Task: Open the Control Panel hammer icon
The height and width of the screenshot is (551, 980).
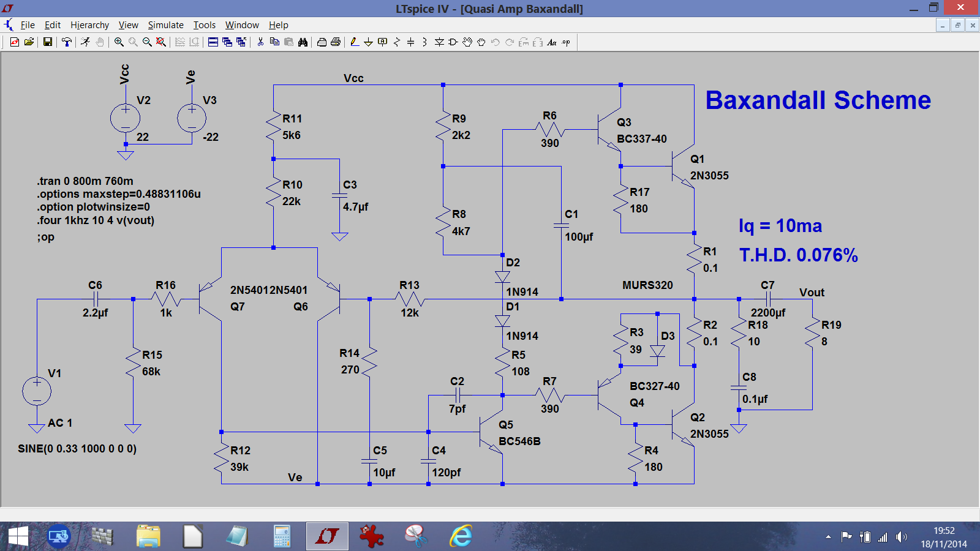Action: point(67,42)
